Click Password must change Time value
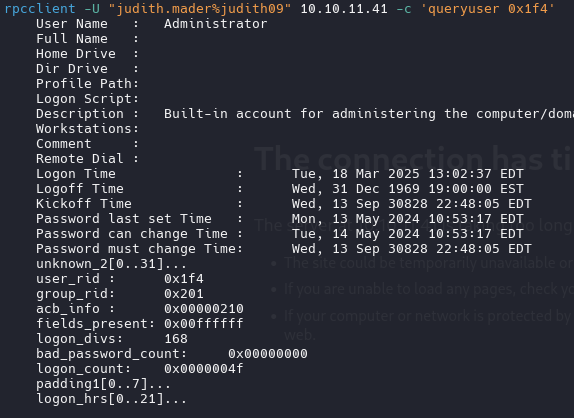Image resolution: width=574 pixels, height=418 pixels. pos(411,249)
